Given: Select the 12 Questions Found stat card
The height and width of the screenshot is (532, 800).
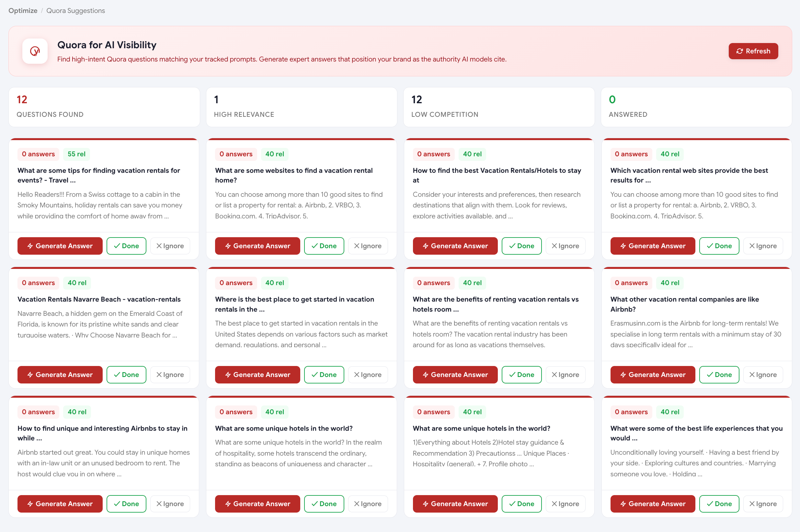Looking at the screenshot, I should pos(104,107).
